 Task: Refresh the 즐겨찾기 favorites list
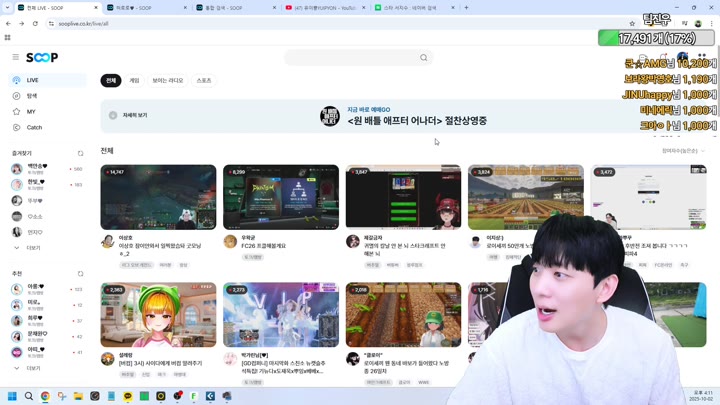tap(81, 154)
